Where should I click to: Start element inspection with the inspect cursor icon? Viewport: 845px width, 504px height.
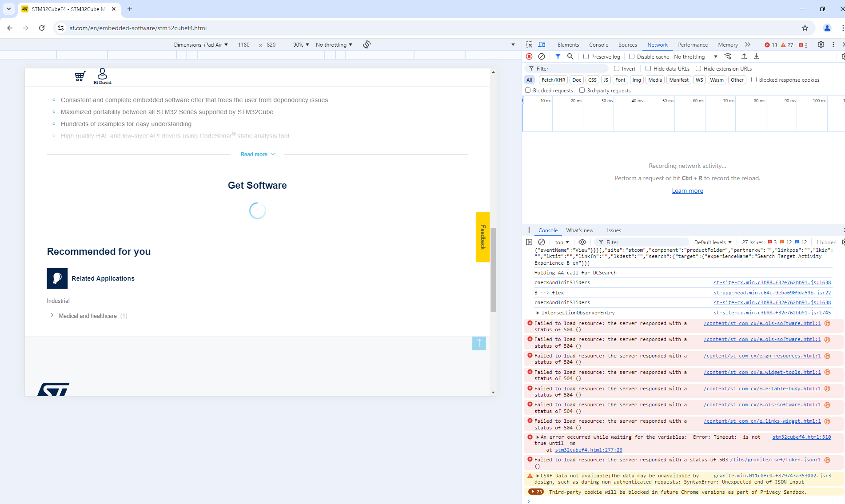coord(529,44)
